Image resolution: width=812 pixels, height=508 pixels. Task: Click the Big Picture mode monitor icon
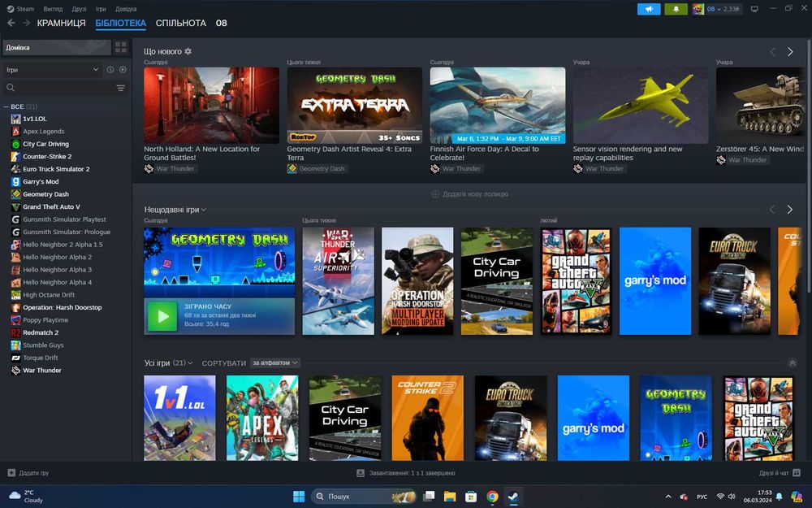click(754, 9)
